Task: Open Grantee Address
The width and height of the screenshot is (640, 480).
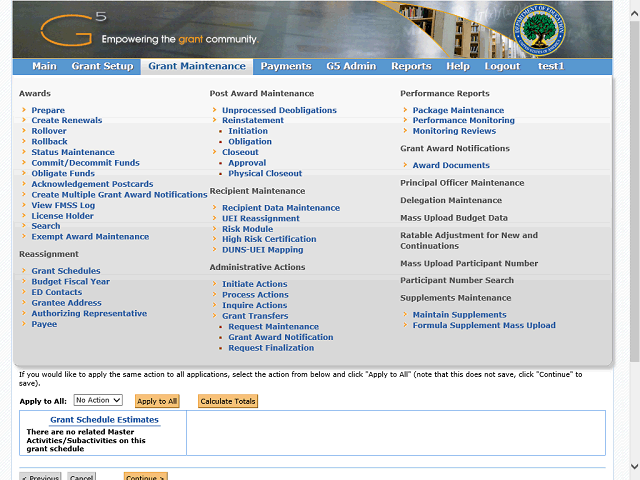Action: [x=67, y=303]
